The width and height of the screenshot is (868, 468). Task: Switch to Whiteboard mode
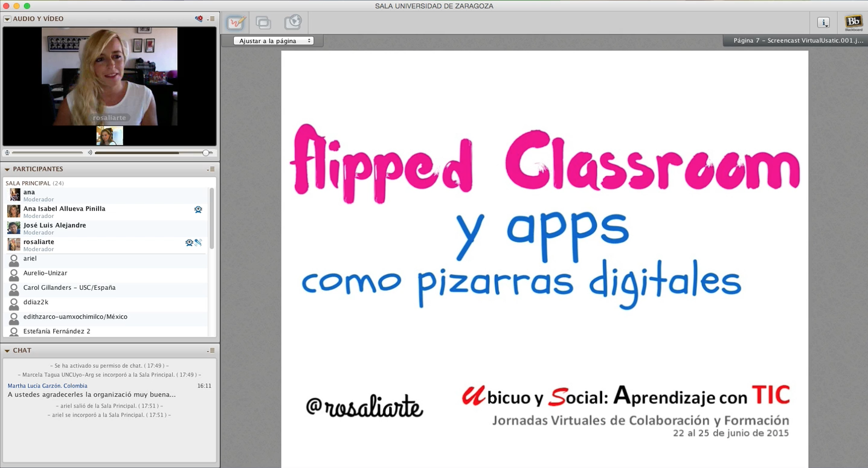tap(236, 23)
